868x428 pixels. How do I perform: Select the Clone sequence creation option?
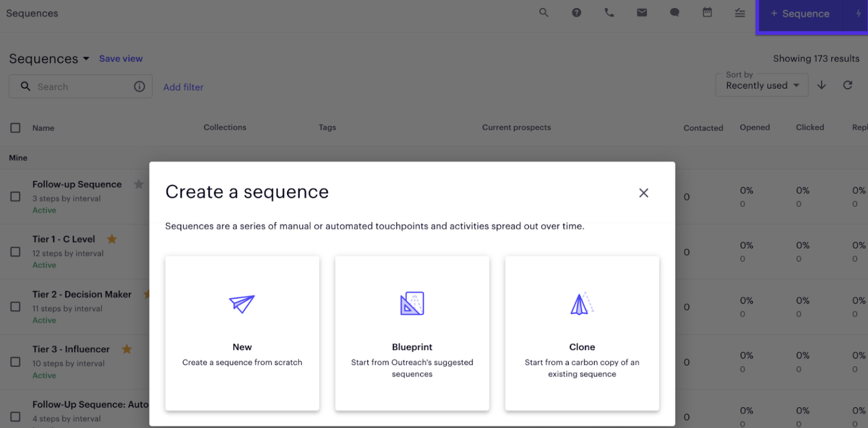pyautogui.click(x=582, y=333)
